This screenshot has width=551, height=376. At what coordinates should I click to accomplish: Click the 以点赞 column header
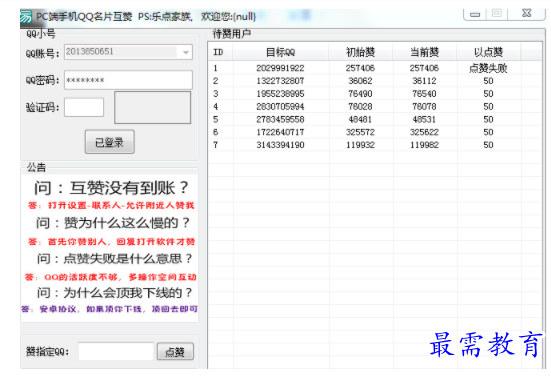[488, 52]
